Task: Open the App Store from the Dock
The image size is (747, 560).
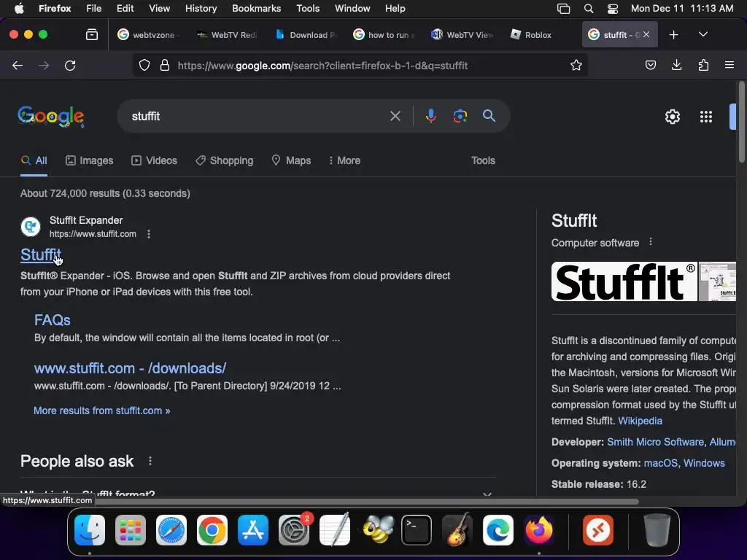Action: click(x=253, y=530)
